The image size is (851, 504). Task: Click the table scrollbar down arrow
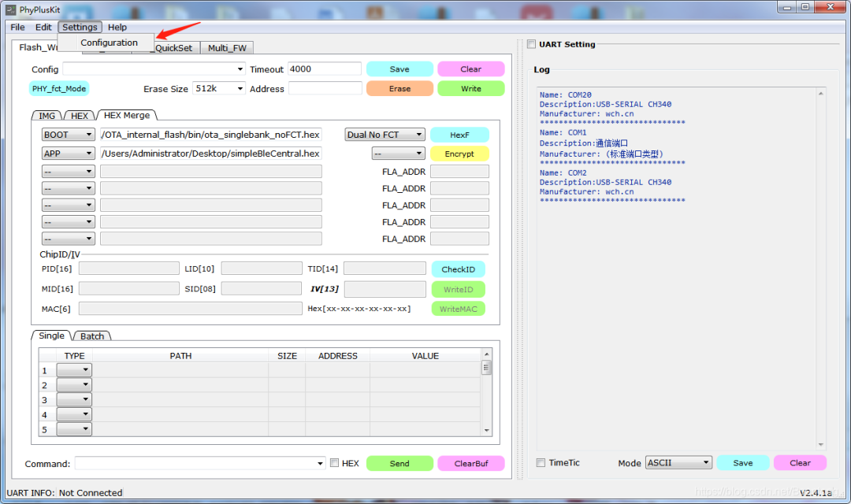[x=486, y=430]
